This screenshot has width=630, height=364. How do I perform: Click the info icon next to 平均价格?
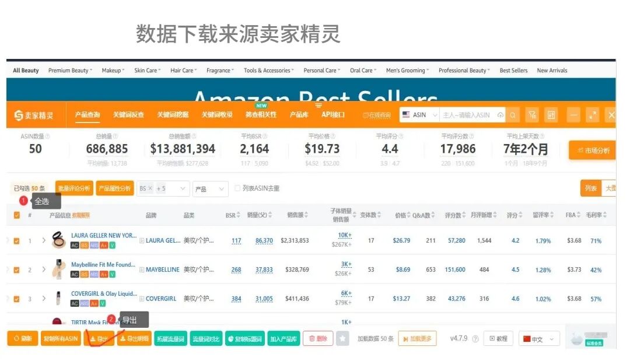pyautogui.click(x=332, y=136)
